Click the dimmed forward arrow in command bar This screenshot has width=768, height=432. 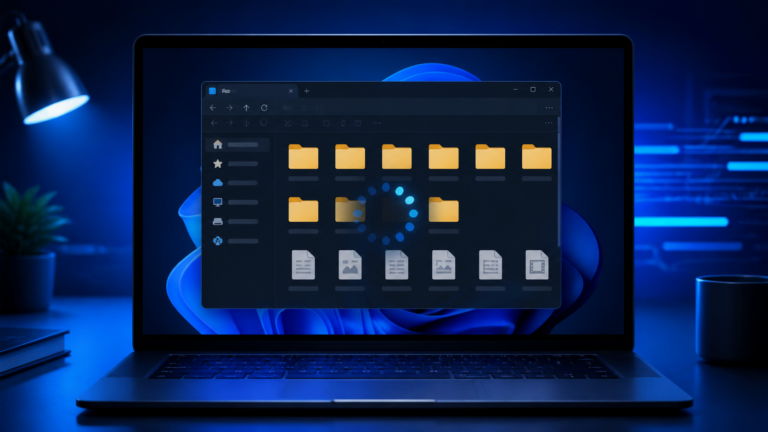click(230, 123)
